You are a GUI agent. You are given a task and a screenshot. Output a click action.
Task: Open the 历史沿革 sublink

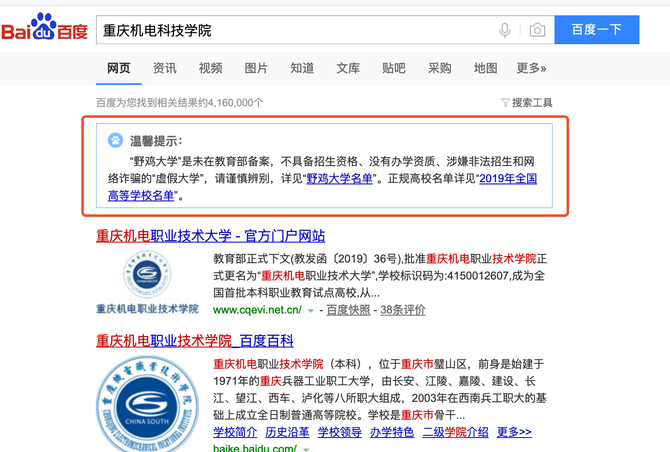click(x=287, y=432)
